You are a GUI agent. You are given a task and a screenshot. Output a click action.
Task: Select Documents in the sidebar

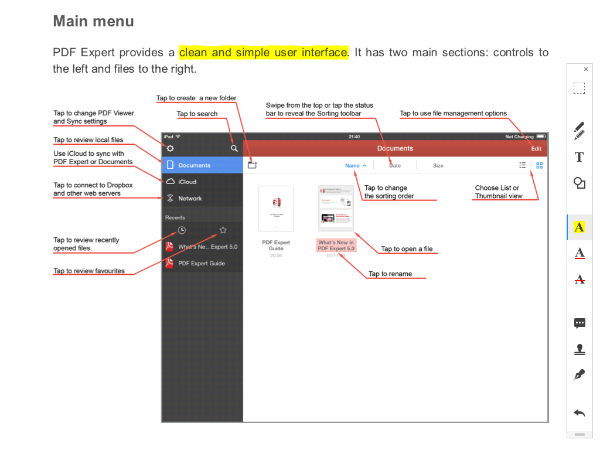pyautogui.click(x=202, y=165)
